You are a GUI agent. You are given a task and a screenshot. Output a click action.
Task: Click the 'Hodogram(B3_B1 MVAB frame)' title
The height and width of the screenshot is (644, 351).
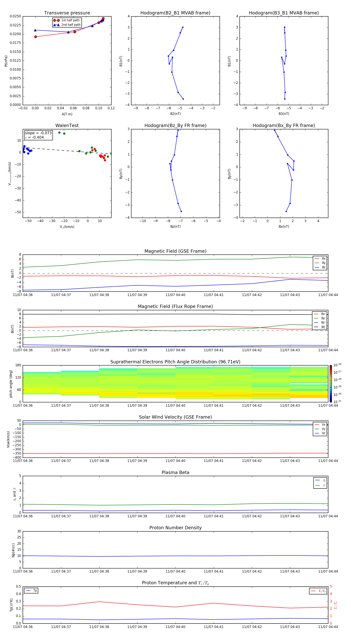coord(284,13)
